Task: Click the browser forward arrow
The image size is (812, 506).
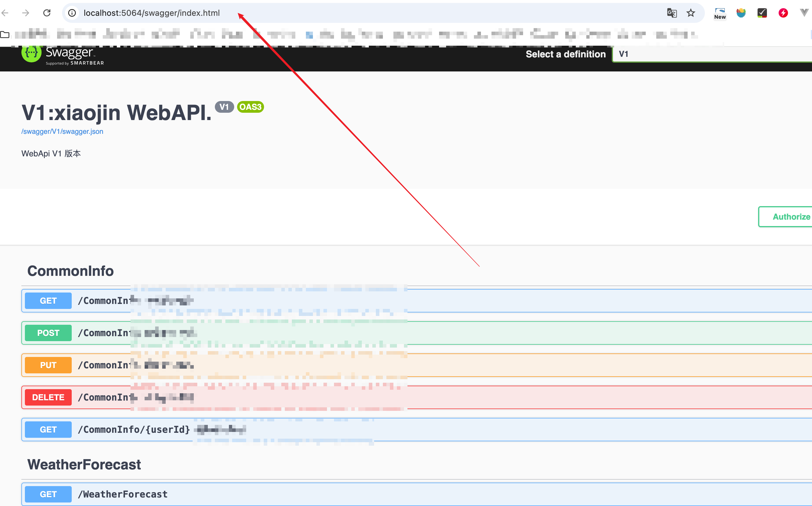Action: click(x=26, y=13)
